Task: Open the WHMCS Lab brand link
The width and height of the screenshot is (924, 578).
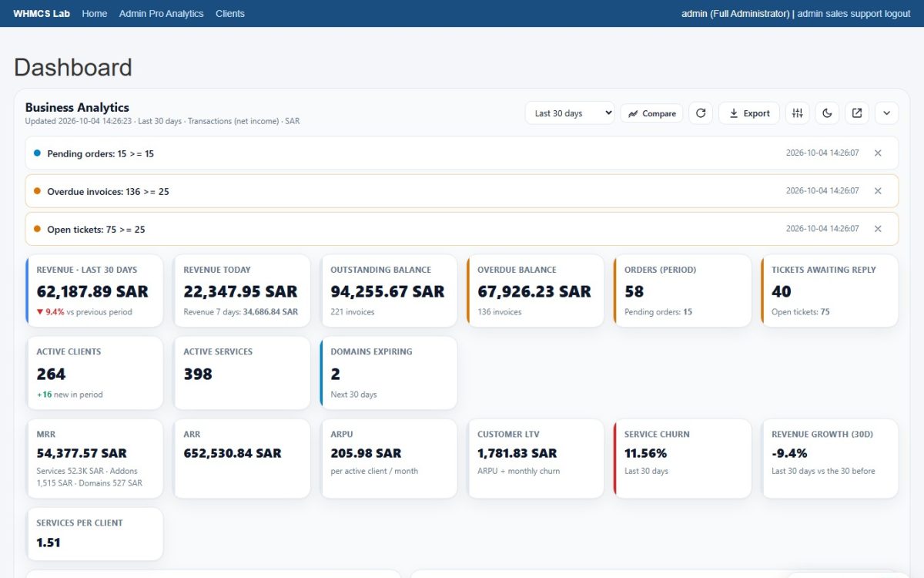Action: [x=42, y=14]
